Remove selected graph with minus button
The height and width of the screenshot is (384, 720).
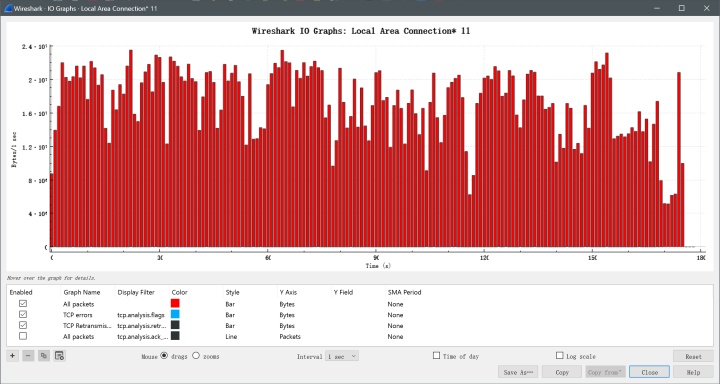point(28,356)
